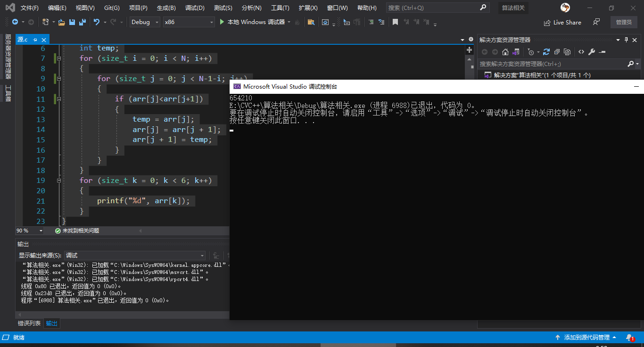The width and height of the screenshot is (644, 347).
Task: Toggle show all files icon
Action: click(x=567, y=52)
